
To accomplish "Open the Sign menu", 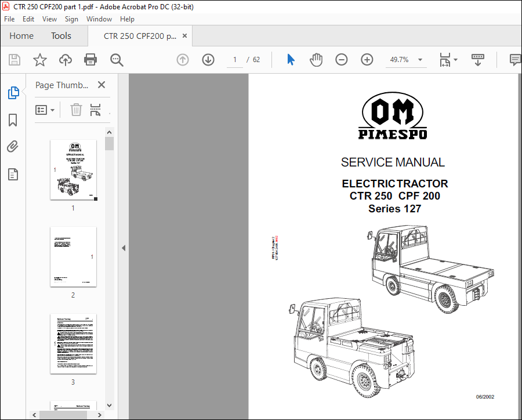I will 71,19.
